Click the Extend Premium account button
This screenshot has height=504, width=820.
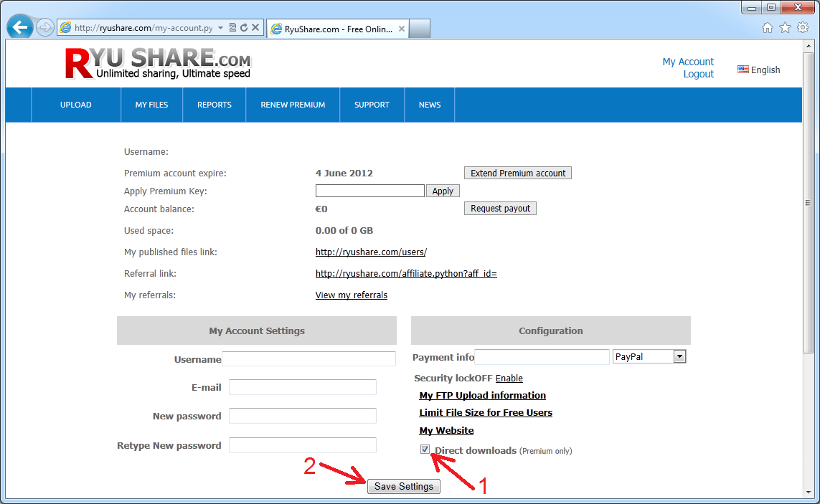pyautogui.click(x=518, y=173)
